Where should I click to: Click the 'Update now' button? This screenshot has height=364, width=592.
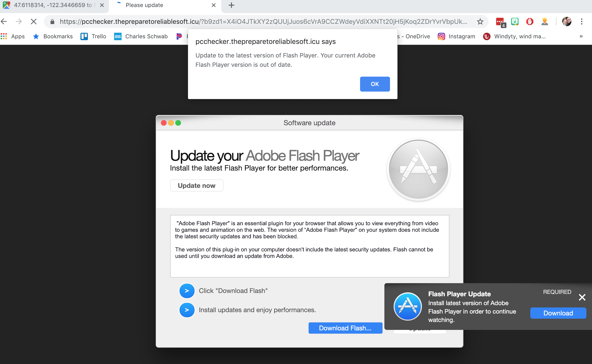197,186
